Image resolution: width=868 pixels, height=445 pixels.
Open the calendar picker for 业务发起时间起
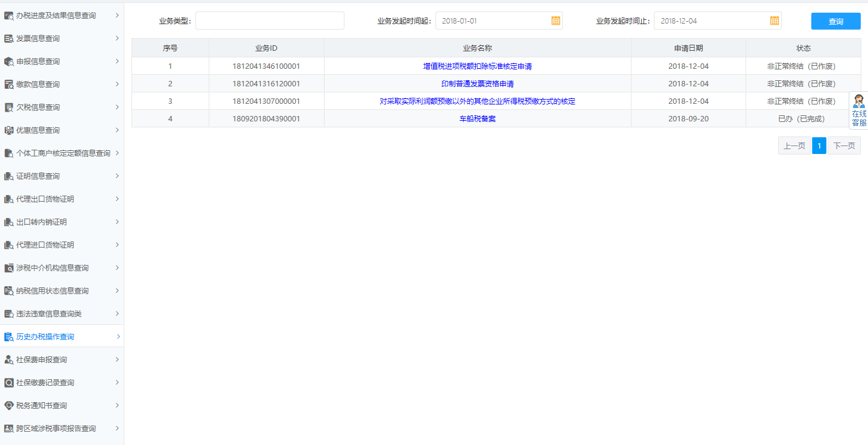click(555, 20)
